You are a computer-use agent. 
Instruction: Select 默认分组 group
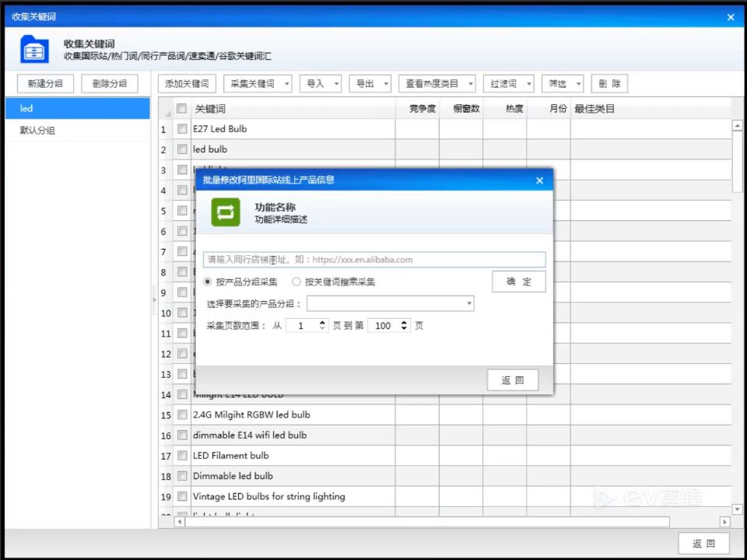click(78, 131)
